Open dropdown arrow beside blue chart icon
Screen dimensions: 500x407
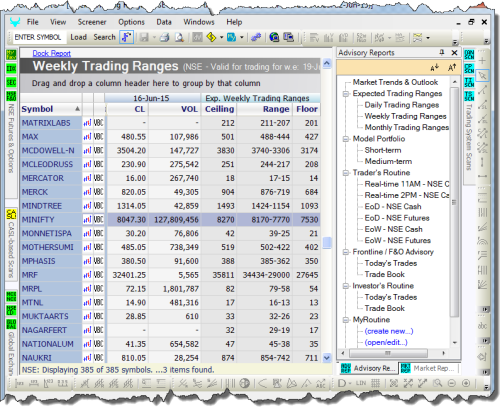click(x=242, y=37)
